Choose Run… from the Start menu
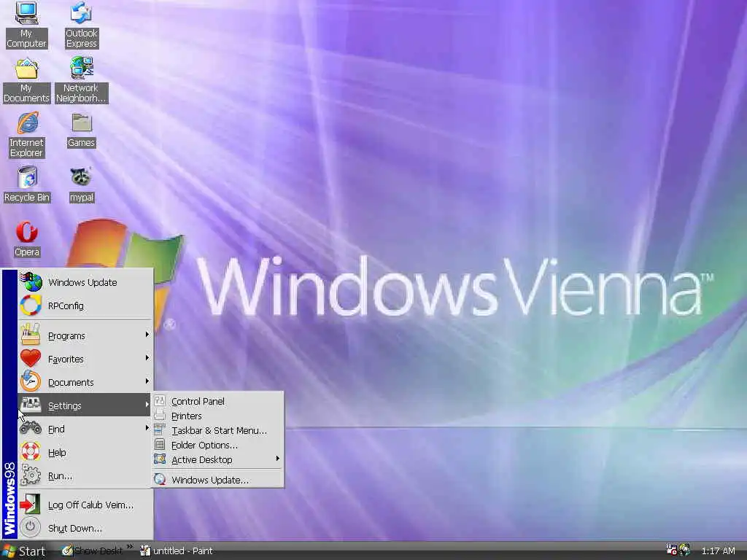This screenshot has width=747, height=560. click(85, 475)
